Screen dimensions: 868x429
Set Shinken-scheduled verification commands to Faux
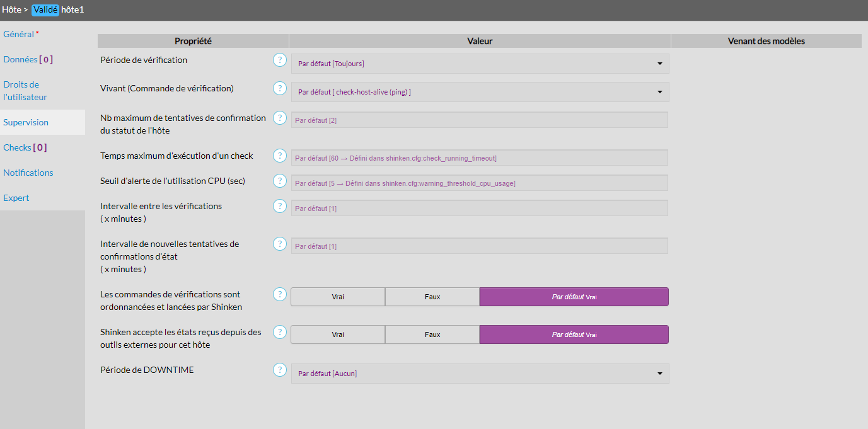coord(432,297)
